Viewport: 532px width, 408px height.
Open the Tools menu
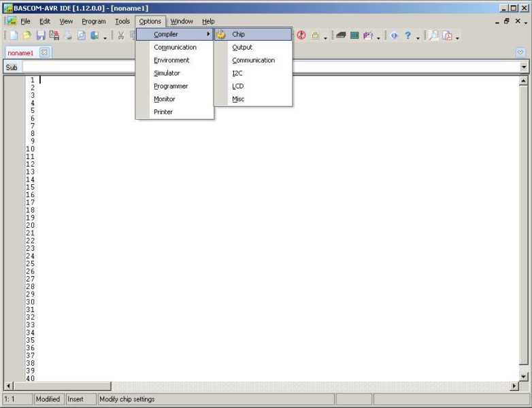coord(122,21)
